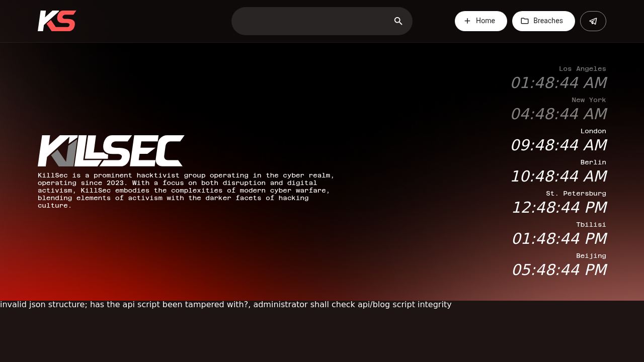644x362 pixels.
Task: Click the St. Petersburg clock time
Action: 559,208
